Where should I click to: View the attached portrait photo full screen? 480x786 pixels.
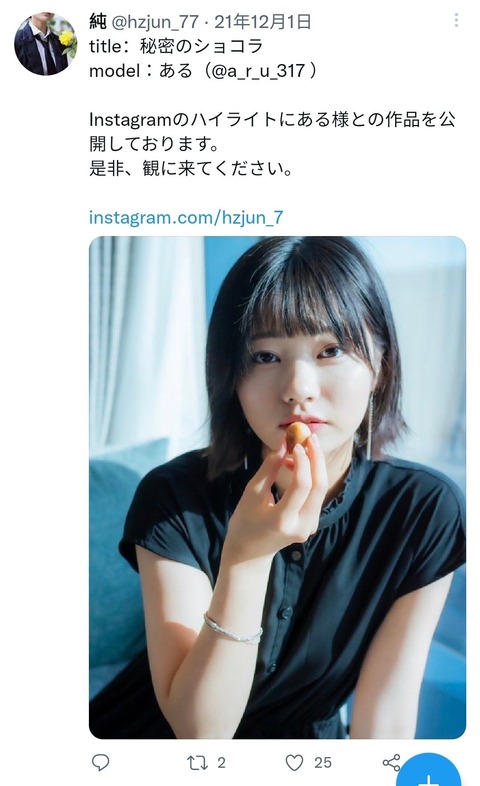278,487
